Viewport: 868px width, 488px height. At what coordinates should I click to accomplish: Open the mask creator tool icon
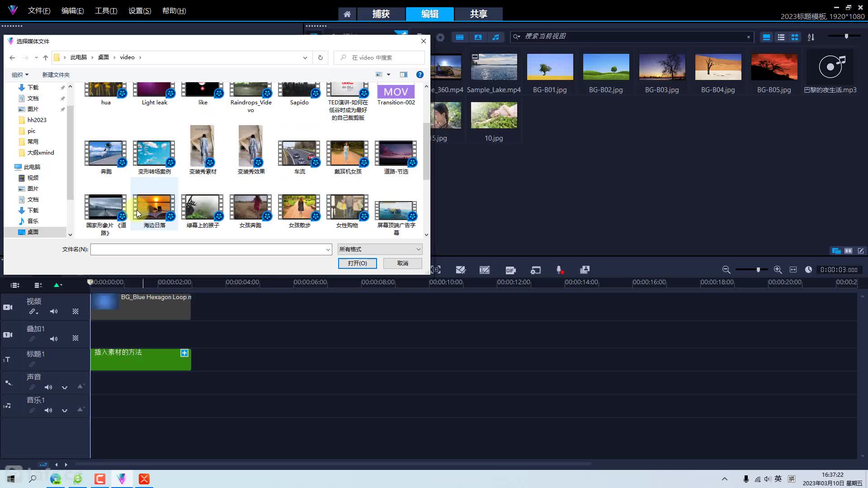(x=485, y=270)
